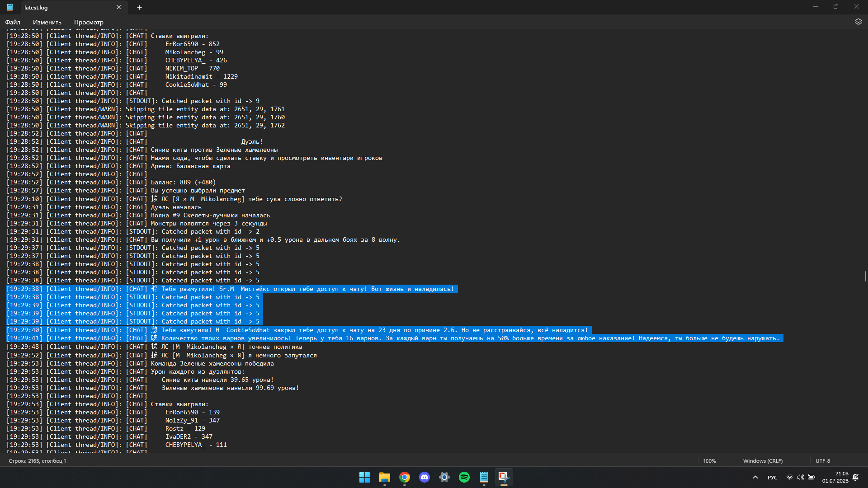Click Строка 2165, столбец 1 status
This screenshot has height=488, width=868.
(x=38, y=461)
